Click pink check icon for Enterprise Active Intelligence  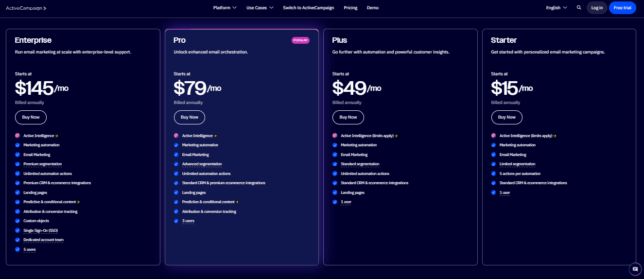[x=17, y=136]
